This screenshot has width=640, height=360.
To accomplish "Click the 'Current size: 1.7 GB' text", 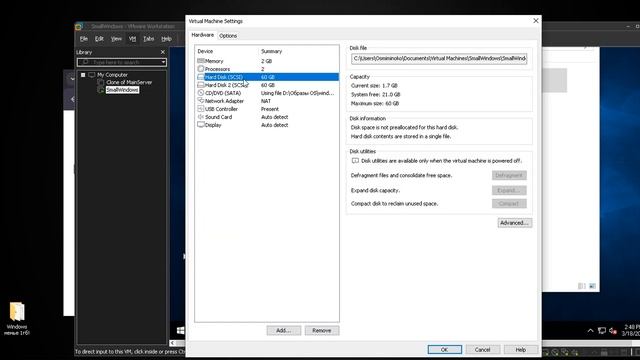I will pos(374,85).
